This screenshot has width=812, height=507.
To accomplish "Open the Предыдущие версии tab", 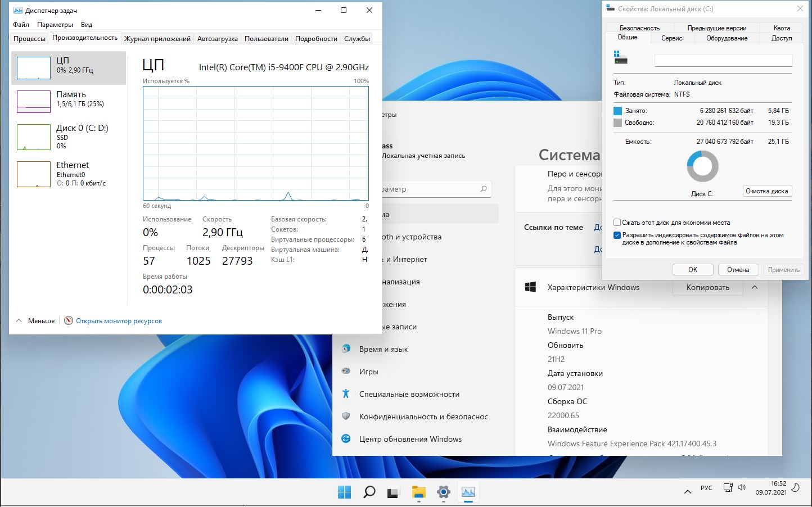I will (x=717, y=28).
